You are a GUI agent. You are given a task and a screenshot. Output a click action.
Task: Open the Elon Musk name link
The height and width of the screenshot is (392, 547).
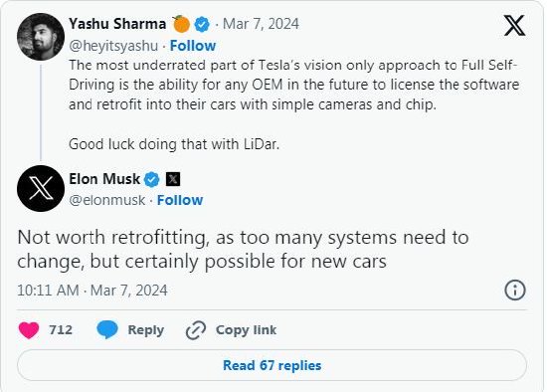[104, 179]
